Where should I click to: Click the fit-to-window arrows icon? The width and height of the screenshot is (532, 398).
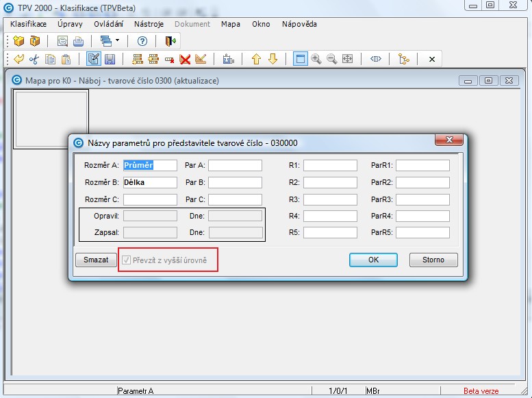(347, 59)
